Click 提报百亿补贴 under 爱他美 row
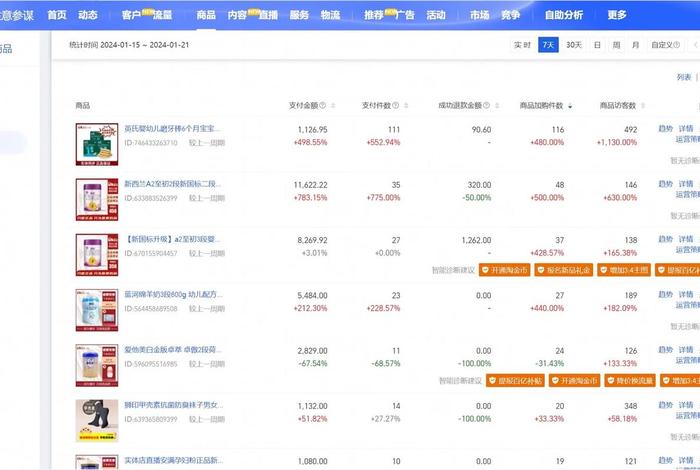Screen dimensions: 700x470 (x=515, y=381)
